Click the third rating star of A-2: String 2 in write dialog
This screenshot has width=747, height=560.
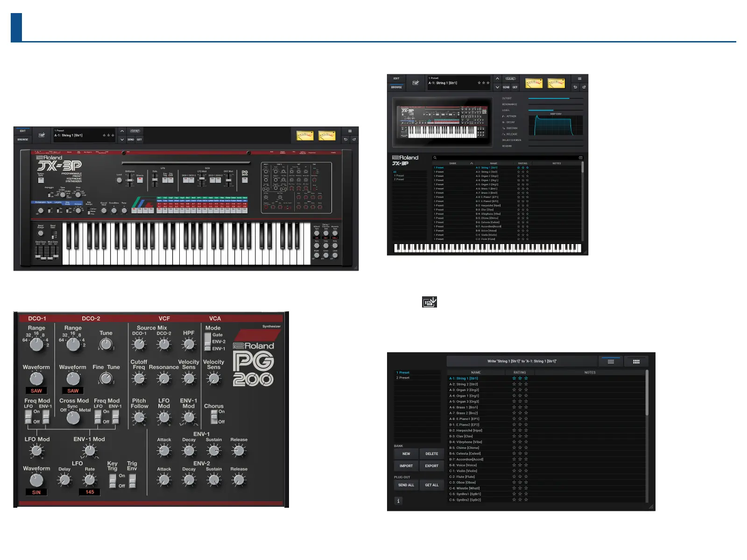tap(526, 384)
